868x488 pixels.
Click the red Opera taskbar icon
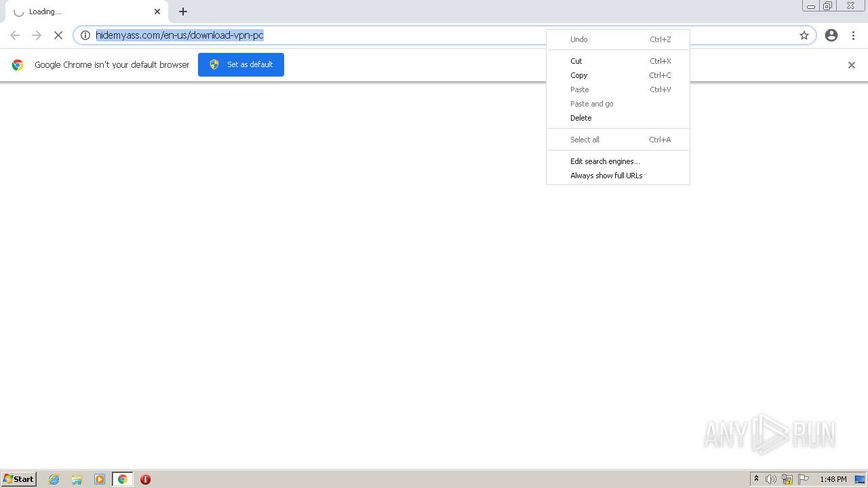[145, 479]
